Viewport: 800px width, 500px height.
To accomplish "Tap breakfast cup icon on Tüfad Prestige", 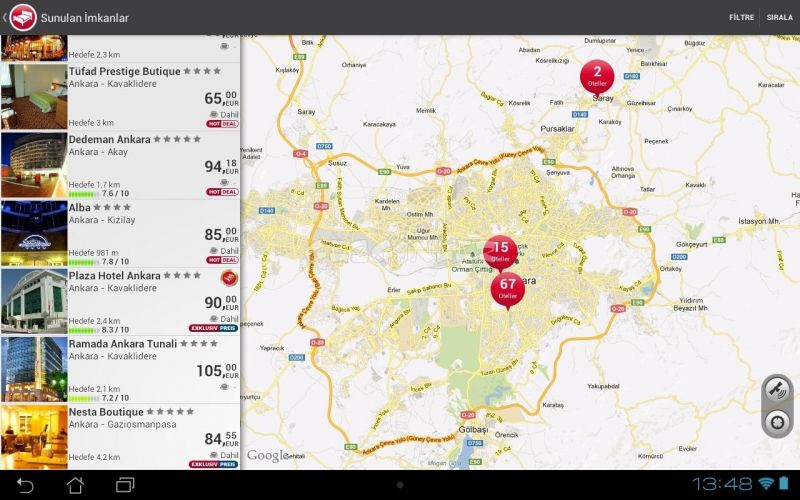I will [214, 114].
